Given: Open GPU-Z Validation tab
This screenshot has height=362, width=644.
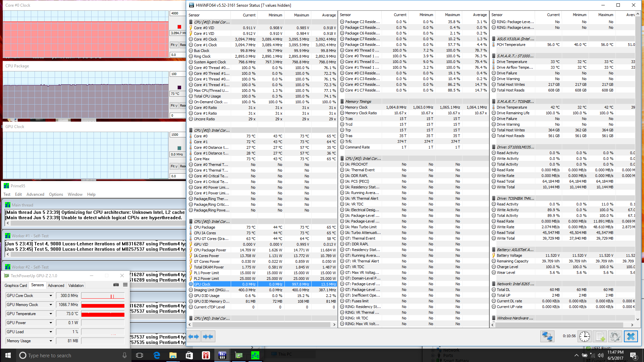Looking at the screenshot, I should point(76,286).
